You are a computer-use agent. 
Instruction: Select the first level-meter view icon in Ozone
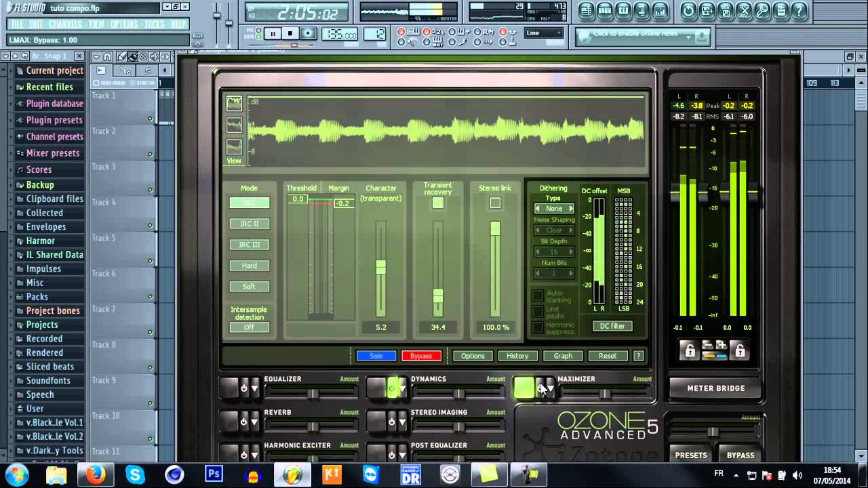pos(234,103)
